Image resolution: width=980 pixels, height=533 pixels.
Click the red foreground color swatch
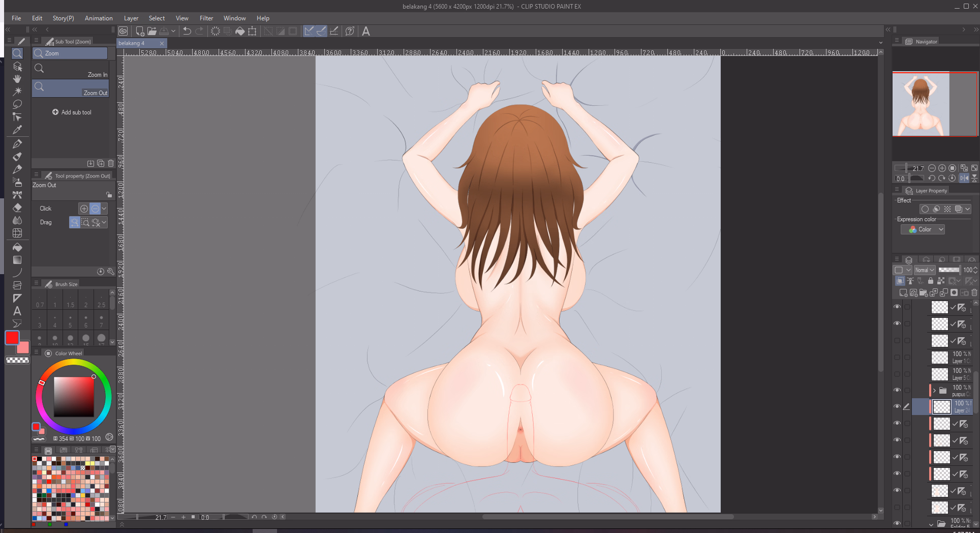tap(12, 338)
